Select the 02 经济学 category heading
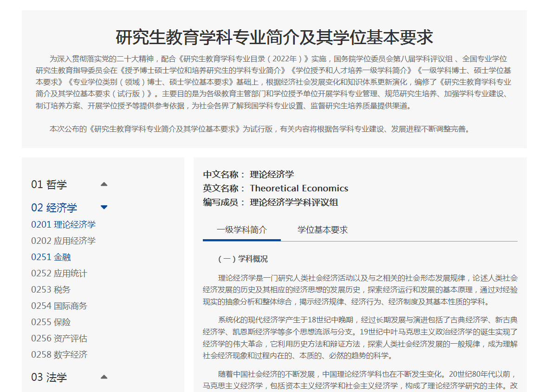Image resolution: width=538 pixels, height=392 pixels. point(54,208)
